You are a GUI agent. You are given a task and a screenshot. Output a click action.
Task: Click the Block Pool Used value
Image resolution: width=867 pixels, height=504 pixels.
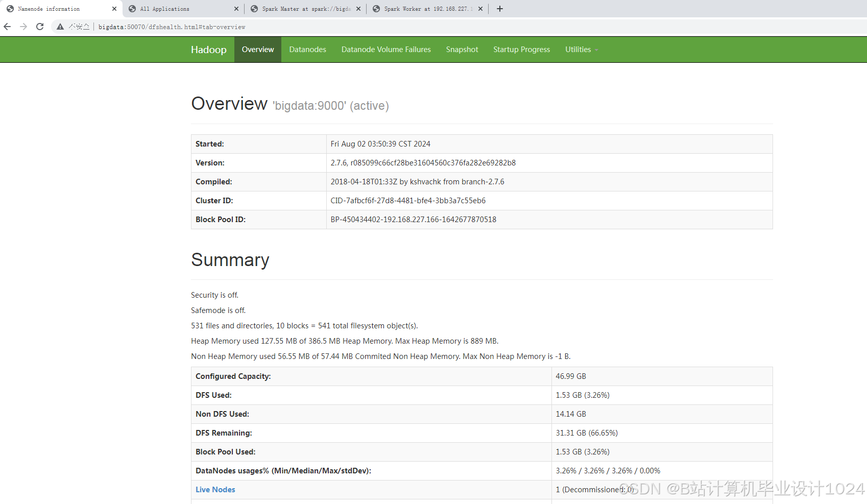[x=583, y=452]
